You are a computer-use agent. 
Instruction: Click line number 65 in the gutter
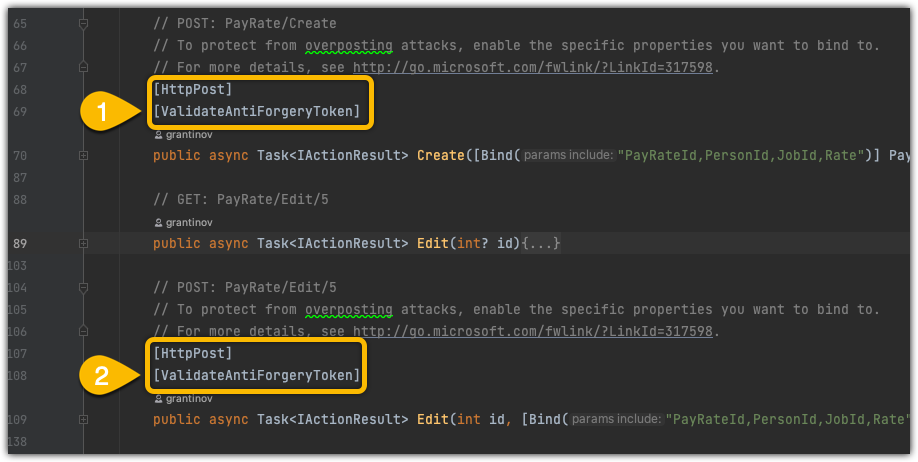coord(20,24)
